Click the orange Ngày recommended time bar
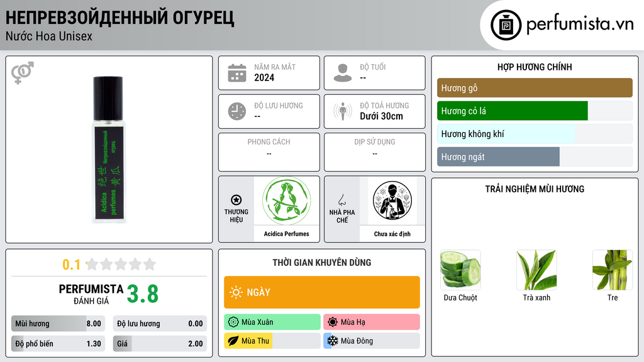Screen dimensions: 644x362 pyautogui.click(x=322, y=292)
